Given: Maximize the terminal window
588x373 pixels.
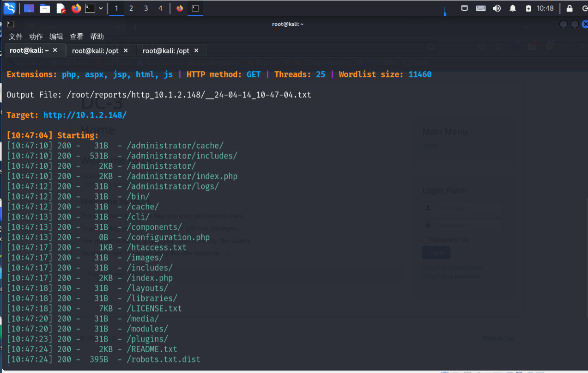Looking at the screenshot, I should (575, 24).
